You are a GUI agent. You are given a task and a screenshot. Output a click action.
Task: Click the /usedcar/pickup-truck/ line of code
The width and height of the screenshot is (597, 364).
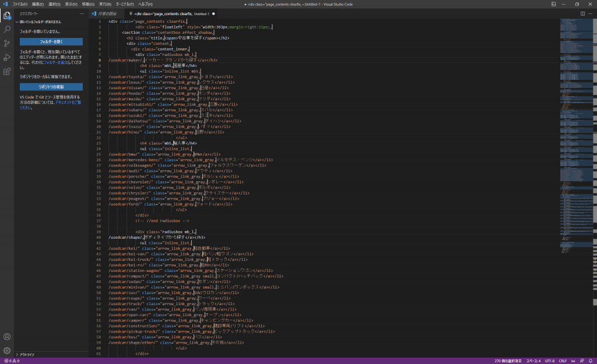(x=191, y=331)
